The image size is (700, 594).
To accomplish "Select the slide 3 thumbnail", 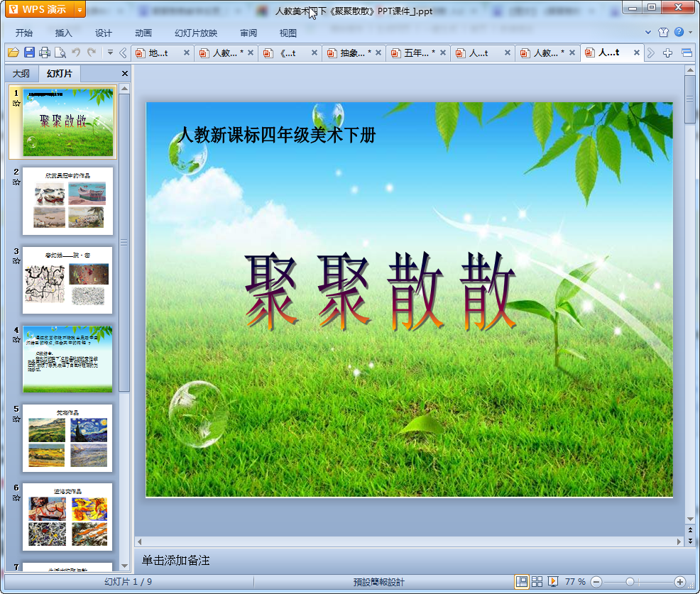I will coord(68,280).
